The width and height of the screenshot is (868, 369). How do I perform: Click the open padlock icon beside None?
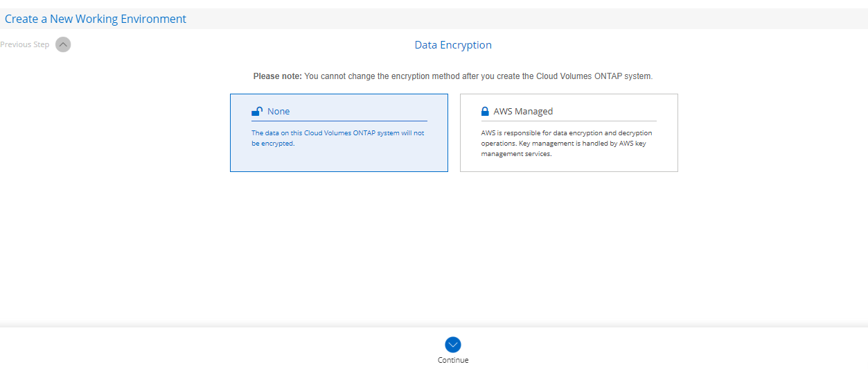point(257,111)
